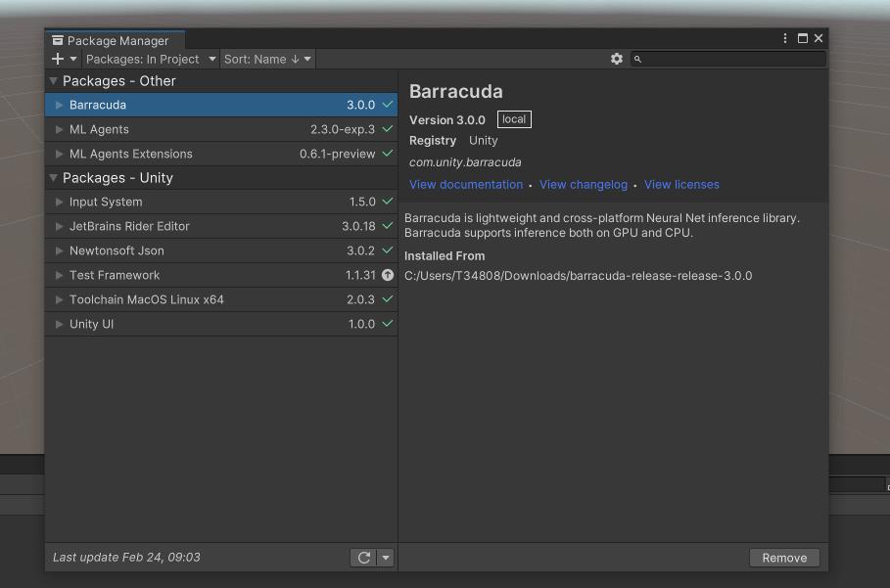The image size is (890, 588).
Task: Click the ML Agents Extensions installed checkmark
Action: [x=388, y=153]
